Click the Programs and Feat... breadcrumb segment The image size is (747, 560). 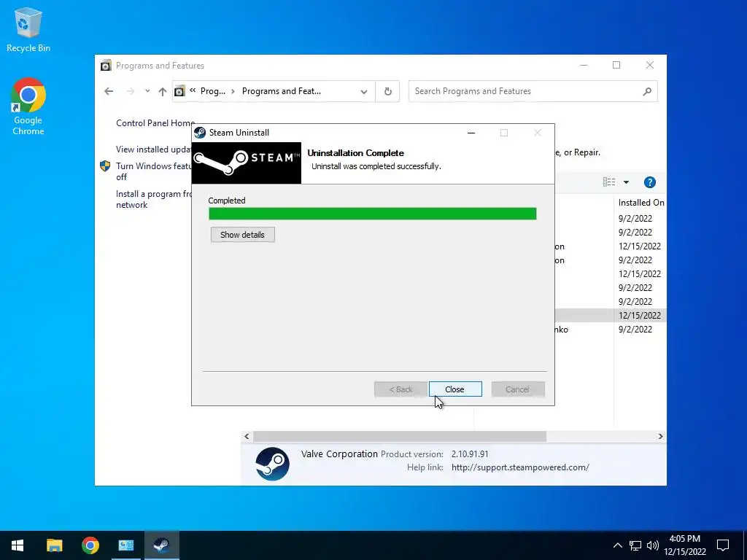tap(282, 91)
